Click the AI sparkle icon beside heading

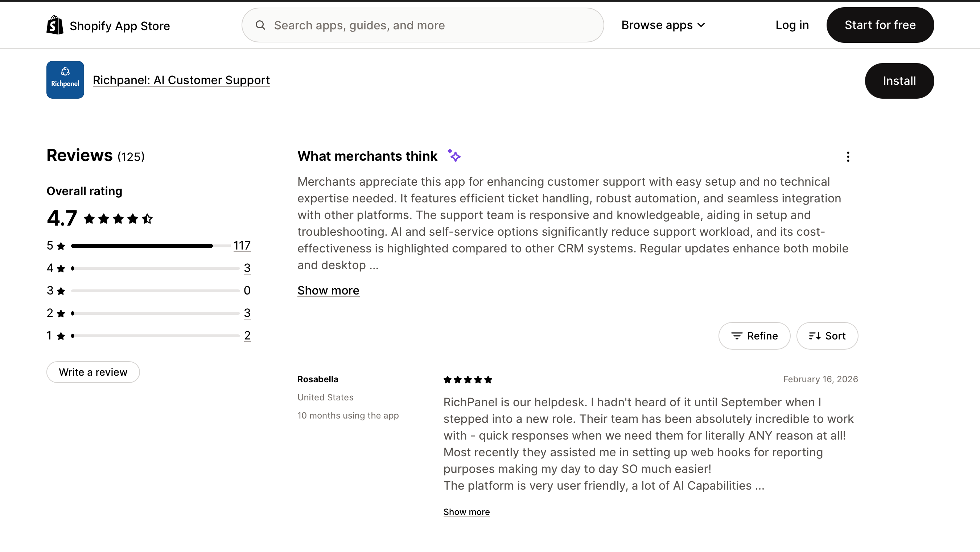pos(454,156)
